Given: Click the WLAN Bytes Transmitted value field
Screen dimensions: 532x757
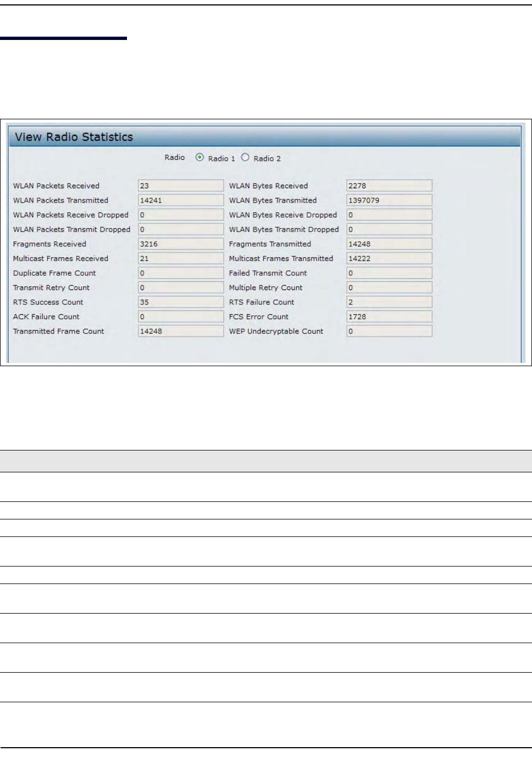Looking at the screenshot, I should [389, 200].
